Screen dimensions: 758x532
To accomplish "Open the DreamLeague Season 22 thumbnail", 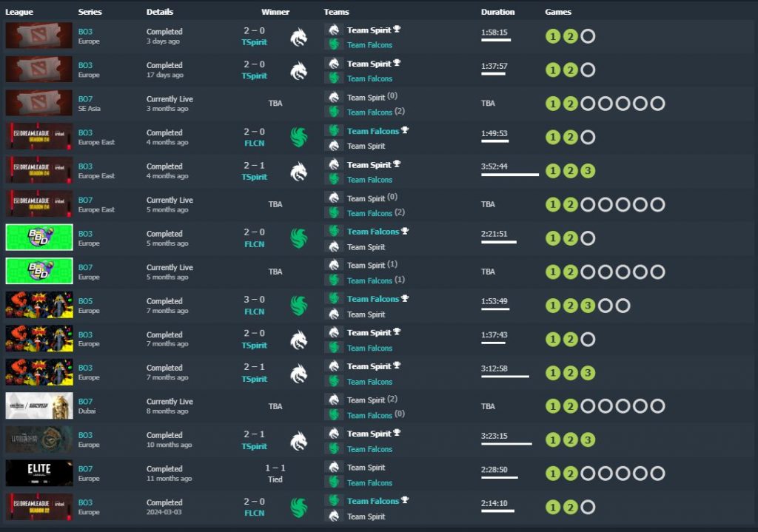I will tap(39, 507).
